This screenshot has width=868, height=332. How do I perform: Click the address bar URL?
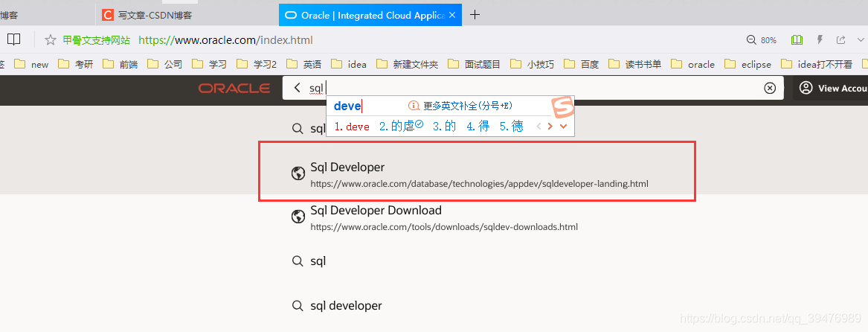[x=225, y=40]
